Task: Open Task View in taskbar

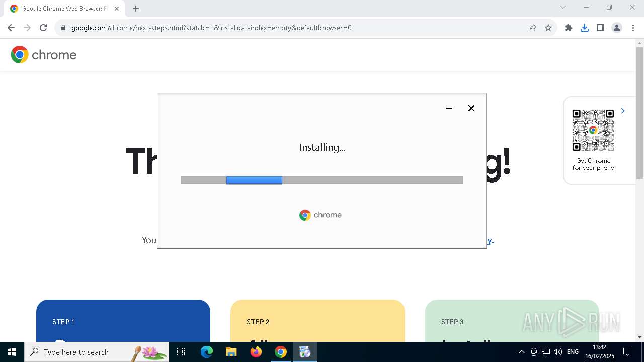Action: pyautogui.click(x=182, y=352)
